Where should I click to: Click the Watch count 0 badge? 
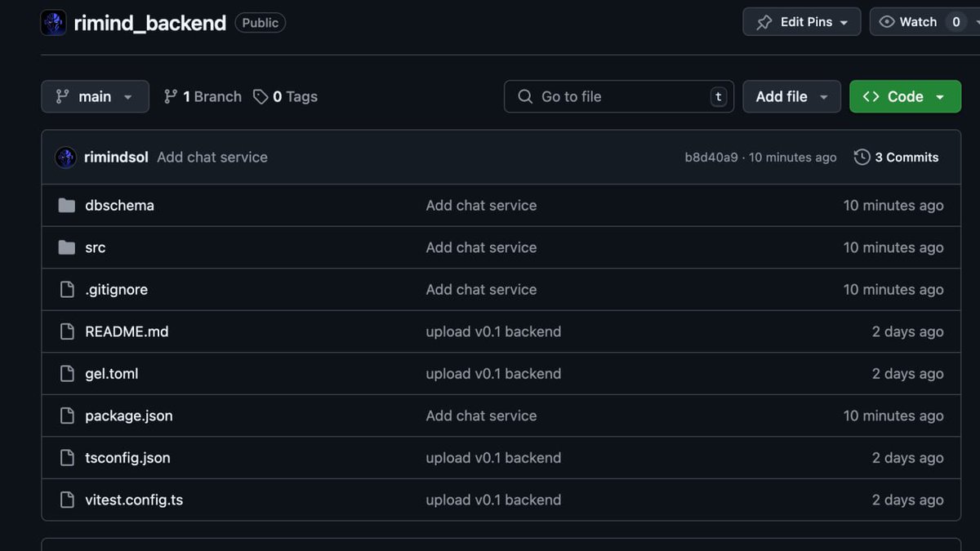click(956, 22)
